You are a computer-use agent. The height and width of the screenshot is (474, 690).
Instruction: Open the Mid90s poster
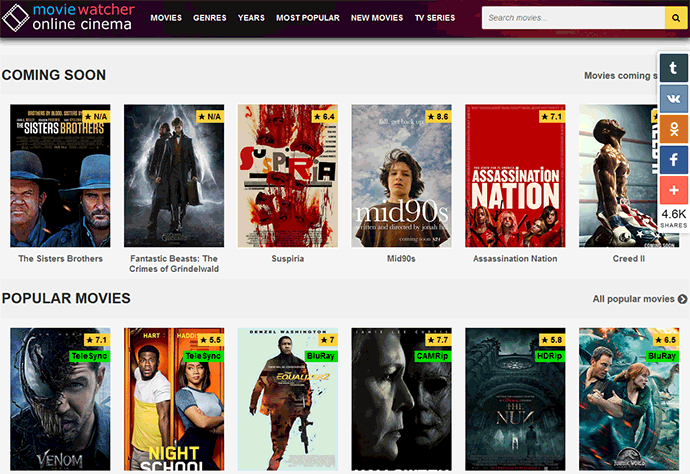(x=401, y=176)
